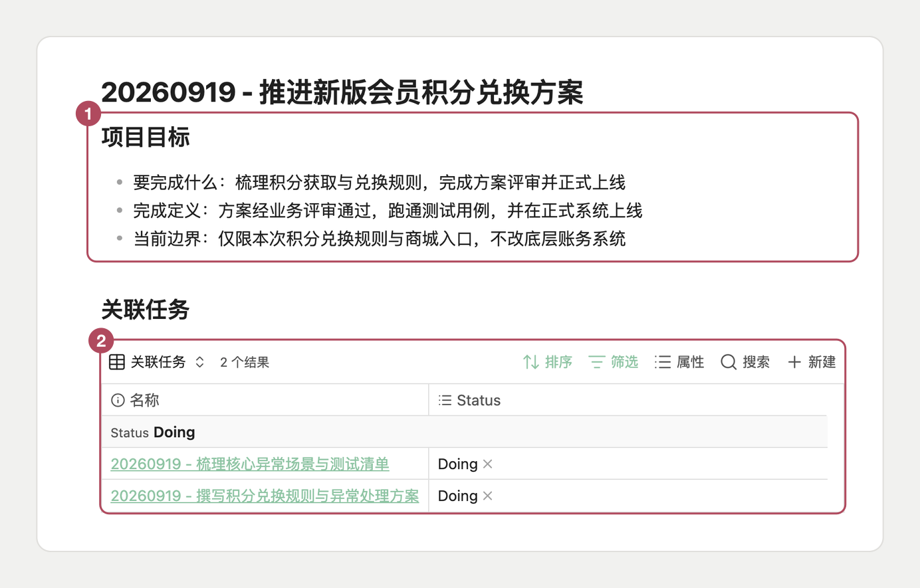The width and height of the screenshot is (920, 588).
Task: Click the list icon in Status column header
Action: pos(445,400)
